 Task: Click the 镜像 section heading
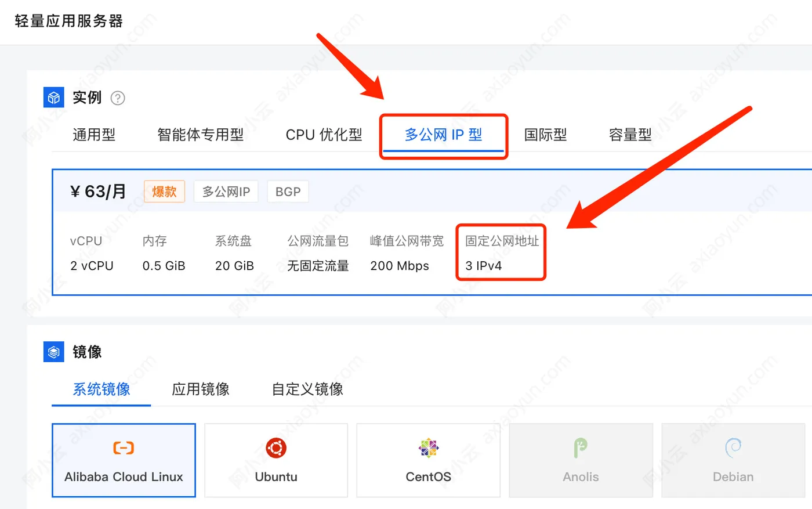tap(87, 352)
